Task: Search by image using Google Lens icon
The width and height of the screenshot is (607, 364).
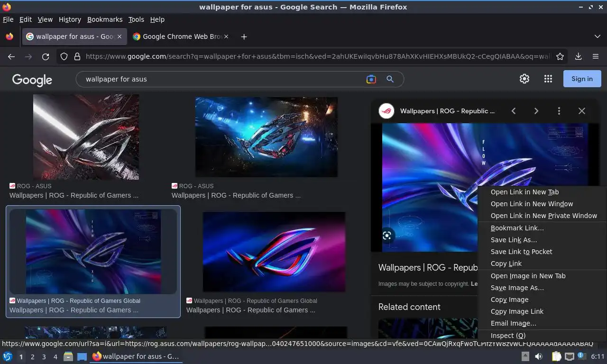Action: point(371,79)
